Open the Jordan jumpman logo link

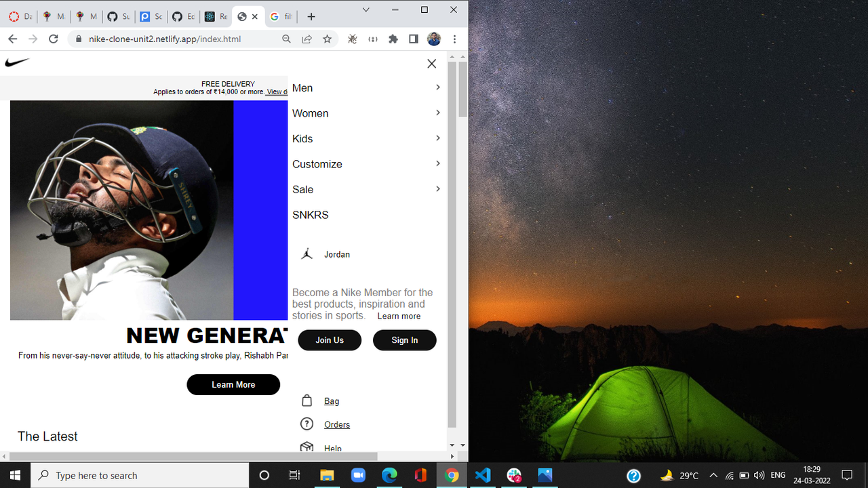click(x=307, y=254)
